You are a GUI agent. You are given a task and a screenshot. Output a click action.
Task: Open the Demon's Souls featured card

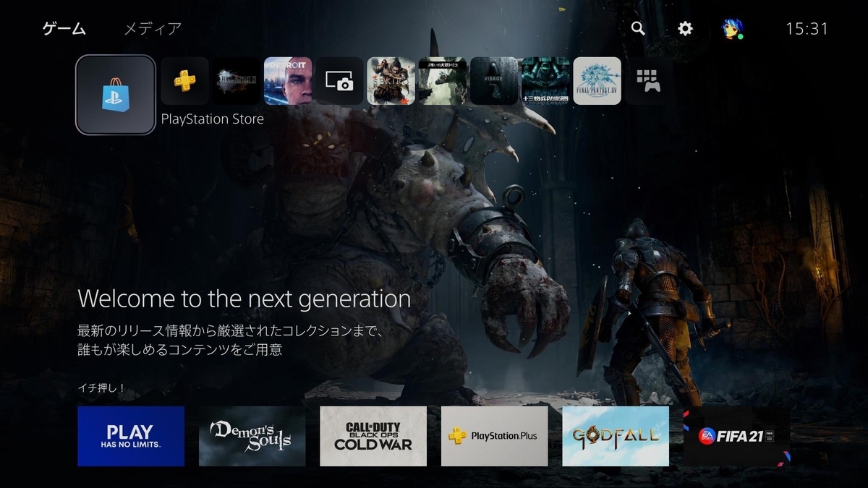coord(252,436)
